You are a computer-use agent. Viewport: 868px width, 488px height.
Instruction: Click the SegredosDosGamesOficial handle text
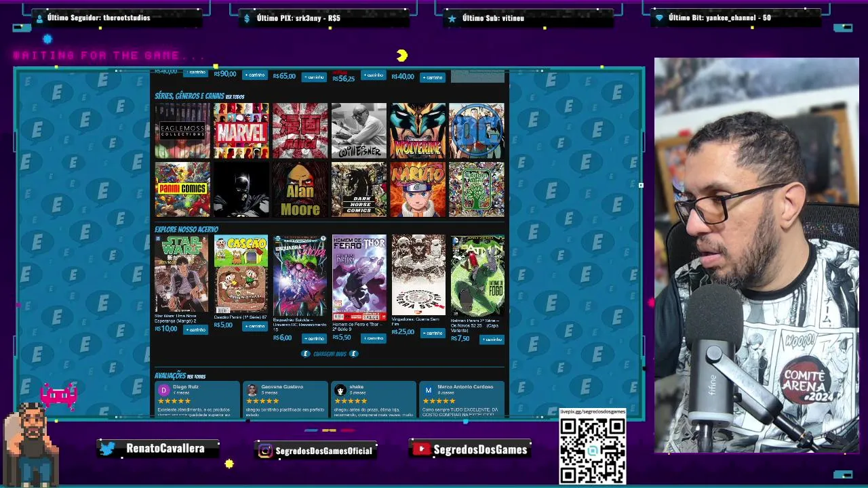324,451
